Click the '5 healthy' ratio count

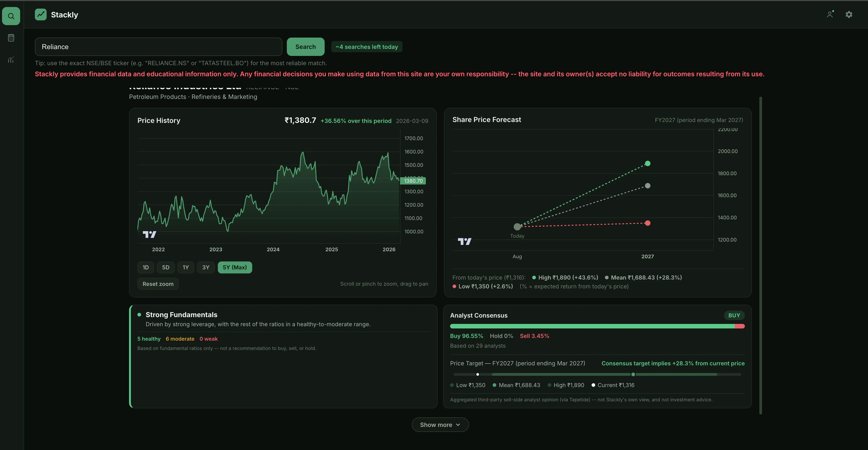149,339
